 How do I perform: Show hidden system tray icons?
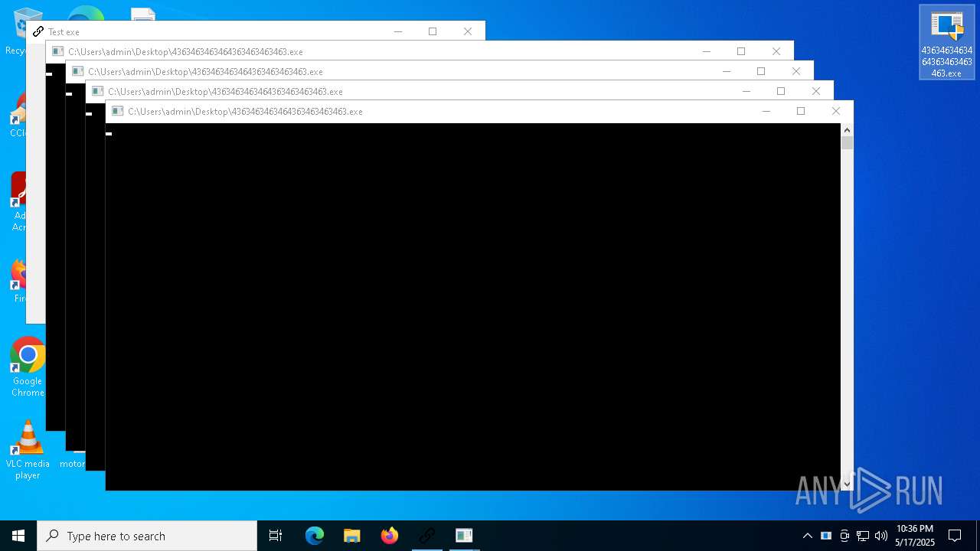808,536
